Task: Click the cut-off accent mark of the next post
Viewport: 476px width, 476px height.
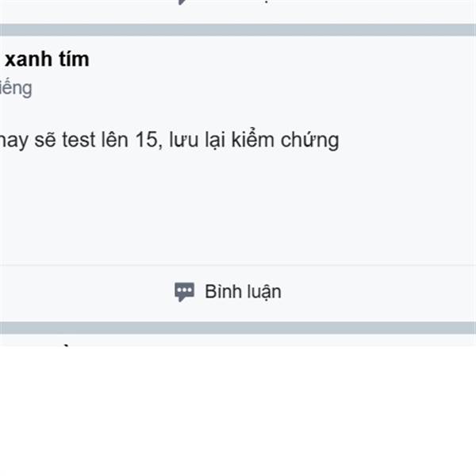Action: 67,345
